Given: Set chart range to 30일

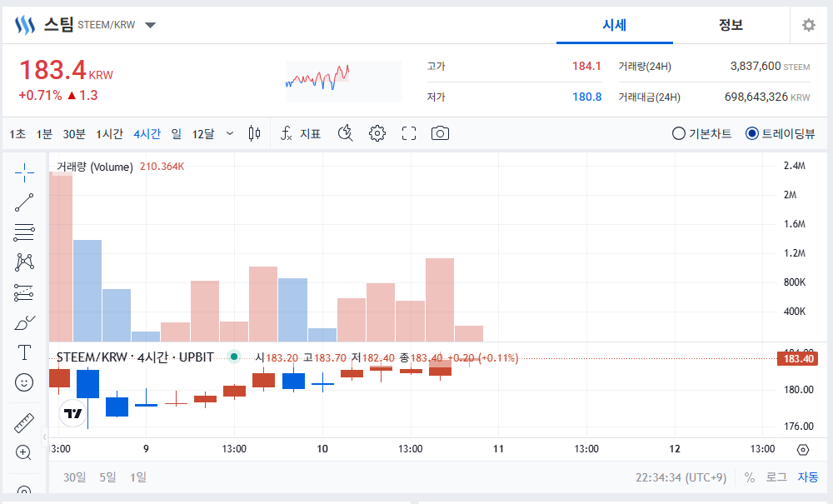Looking at the screenshot, I should (74, 477).
